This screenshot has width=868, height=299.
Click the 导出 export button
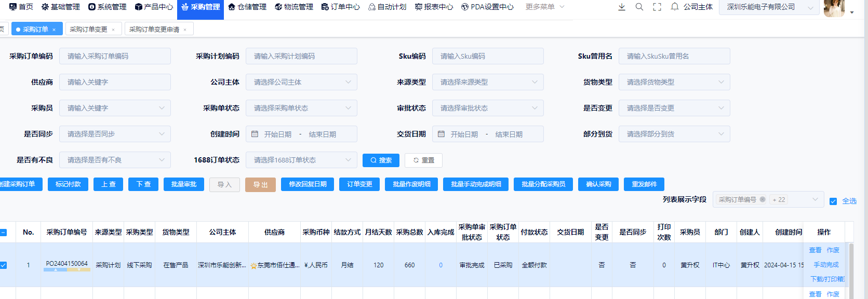(x=260, y=185)
